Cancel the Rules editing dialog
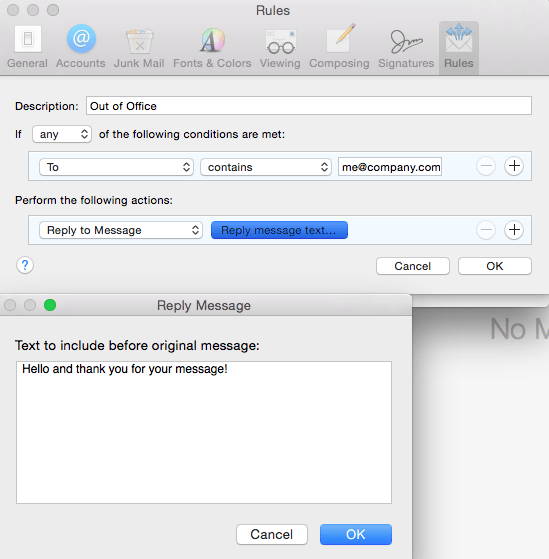 [x=412, y=266]
